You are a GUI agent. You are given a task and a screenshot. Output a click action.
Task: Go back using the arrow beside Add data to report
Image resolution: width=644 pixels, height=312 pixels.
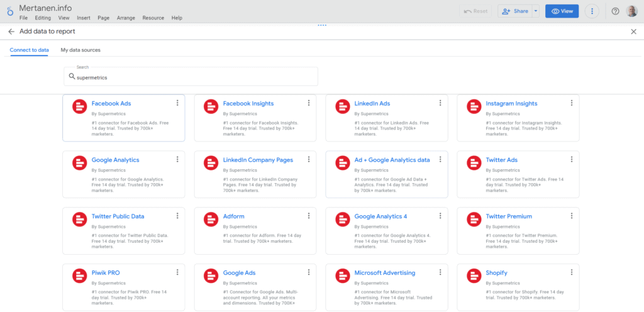pos(11,31)
